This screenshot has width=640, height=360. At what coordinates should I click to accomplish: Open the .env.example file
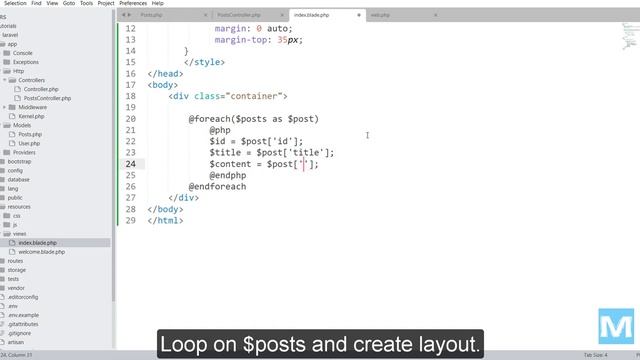(23, 315)
